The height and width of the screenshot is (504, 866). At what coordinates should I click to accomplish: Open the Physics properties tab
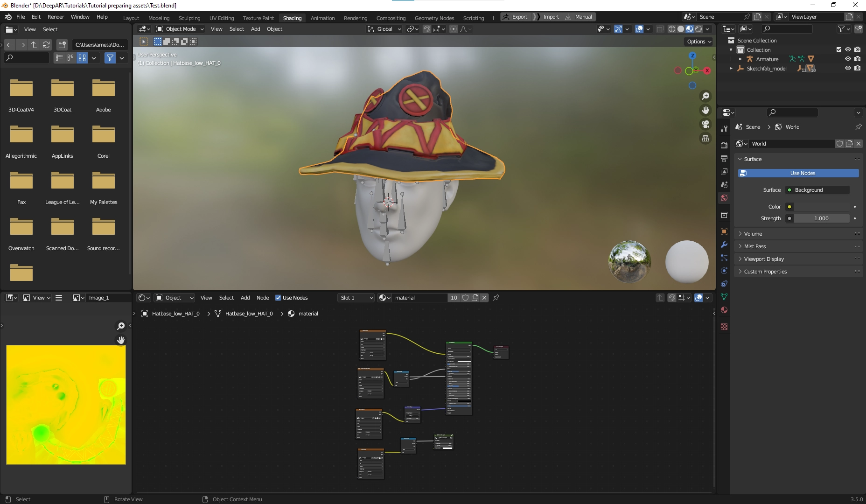(724, 271)
